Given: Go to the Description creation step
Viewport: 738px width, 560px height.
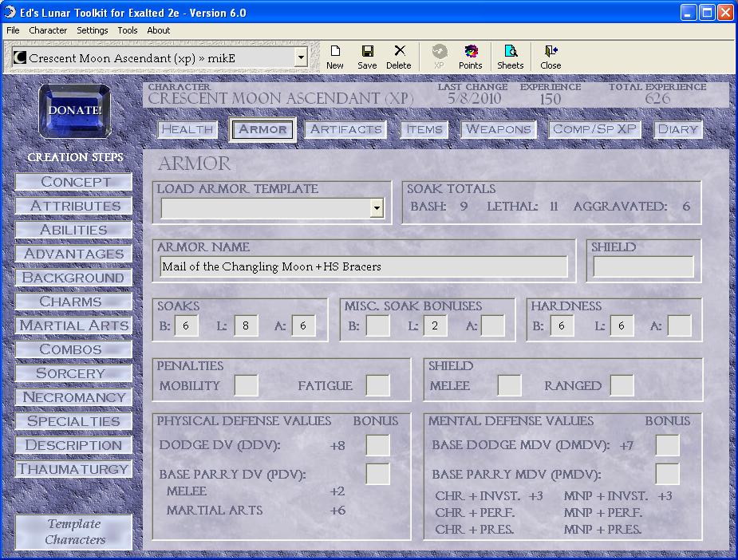Looking at the screenshot, I should (x=73, y=445).
